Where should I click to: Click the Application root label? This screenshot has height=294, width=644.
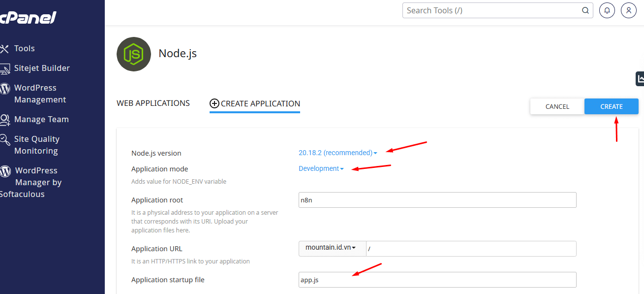[x=157, y=200]
